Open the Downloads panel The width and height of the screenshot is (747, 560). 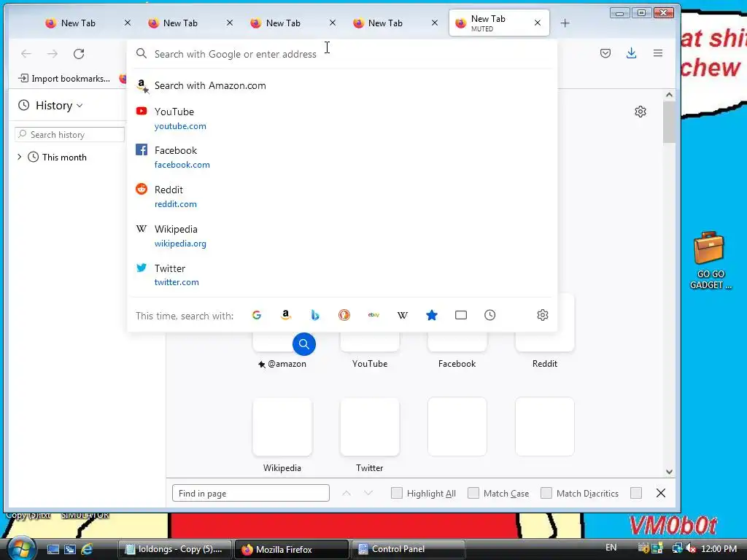click(631, 52)
